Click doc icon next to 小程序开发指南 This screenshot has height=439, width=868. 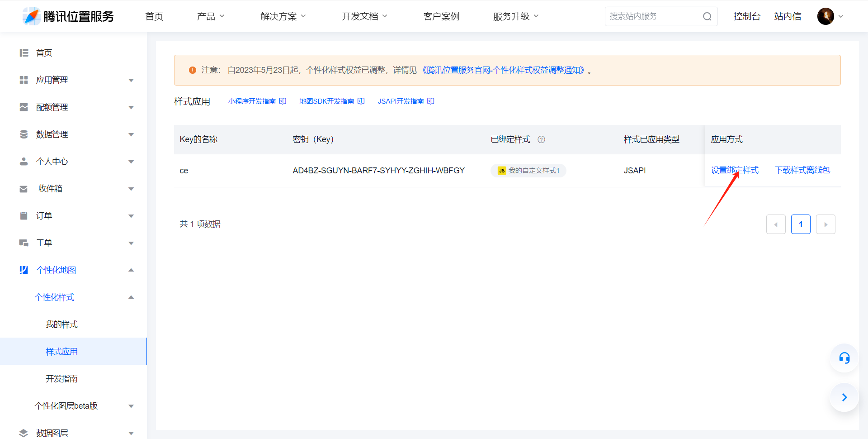tap(283, 101)
